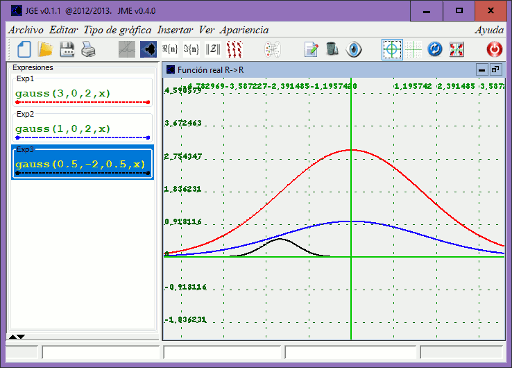Click the new document icon
Screen dimensions: 512x368
click(24, 50)
